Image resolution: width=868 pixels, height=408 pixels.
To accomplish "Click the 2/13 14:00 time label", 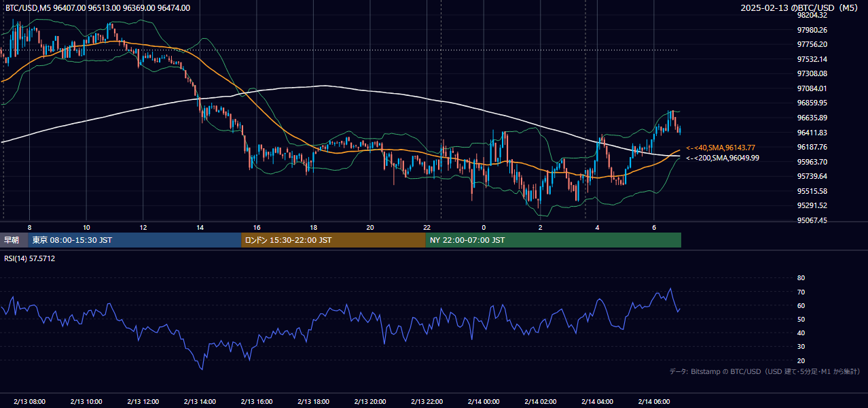I will [200, 402].
